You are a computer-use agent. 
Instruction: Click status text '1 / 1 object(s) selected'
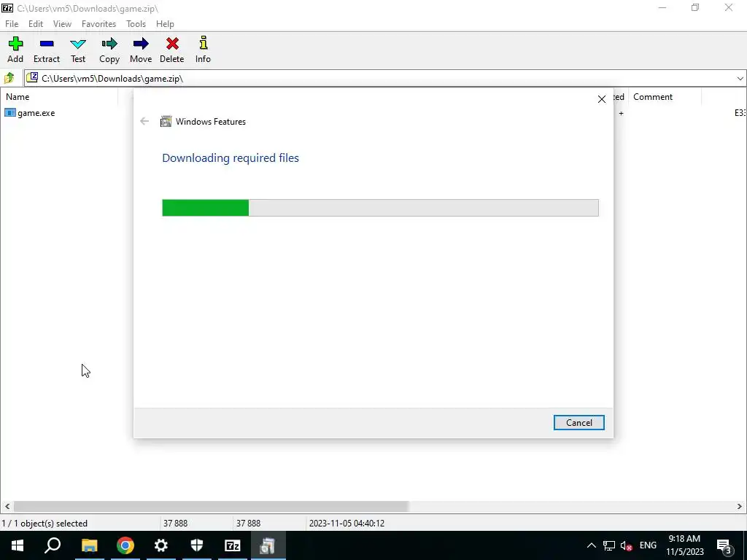[44, 524]
